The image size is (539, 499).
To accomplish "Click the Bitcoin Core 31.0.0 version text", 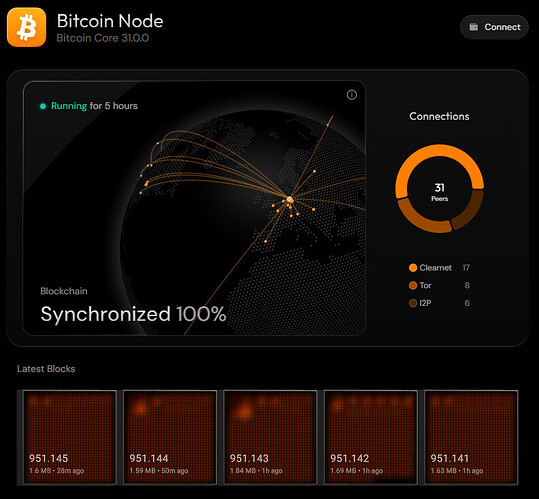I will 102,38.
